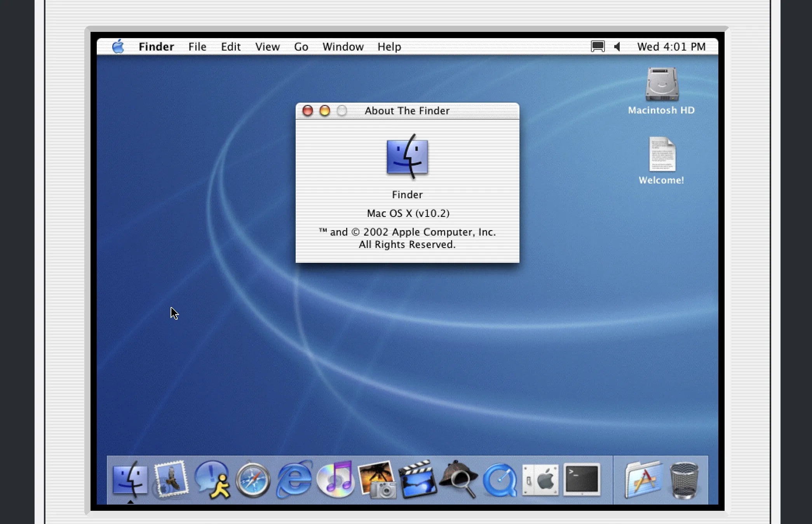Viewport: 812px width, 524px height.
Task: Minimize the About The Finder window
Action: point(324,111)
